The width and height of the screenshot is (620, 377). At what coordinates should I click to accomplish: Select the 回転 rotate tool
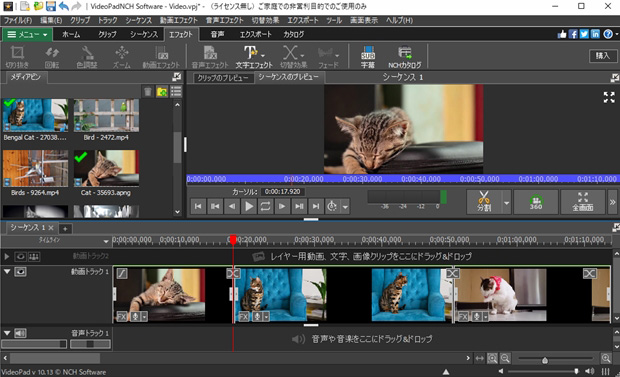(x=52, y=57)
